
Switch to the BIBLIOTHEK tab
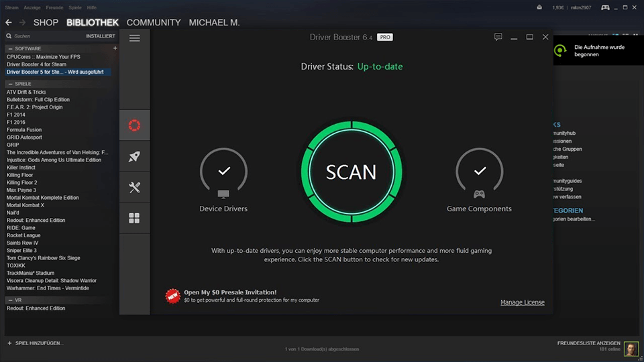[x=93, y=23]
